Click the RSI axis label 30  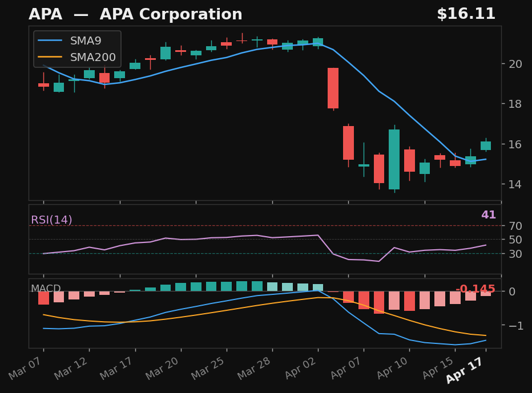click(515, 254)
